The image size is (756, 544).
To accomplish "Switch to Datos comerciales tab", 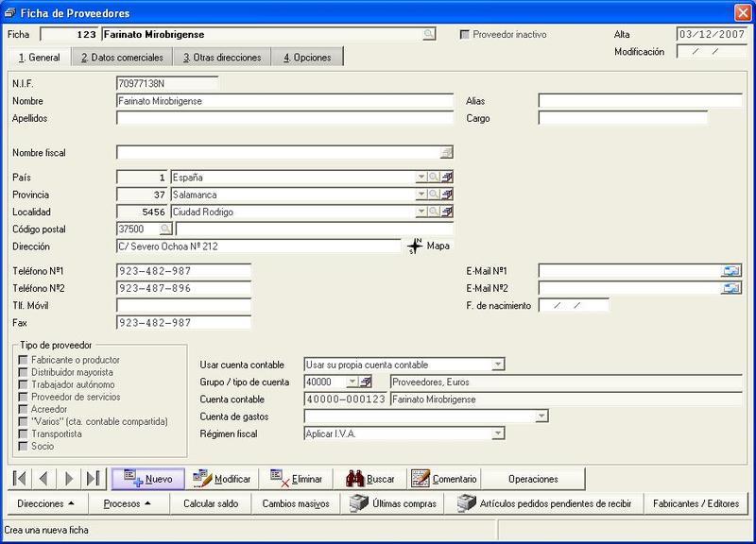I will (122, 58).
